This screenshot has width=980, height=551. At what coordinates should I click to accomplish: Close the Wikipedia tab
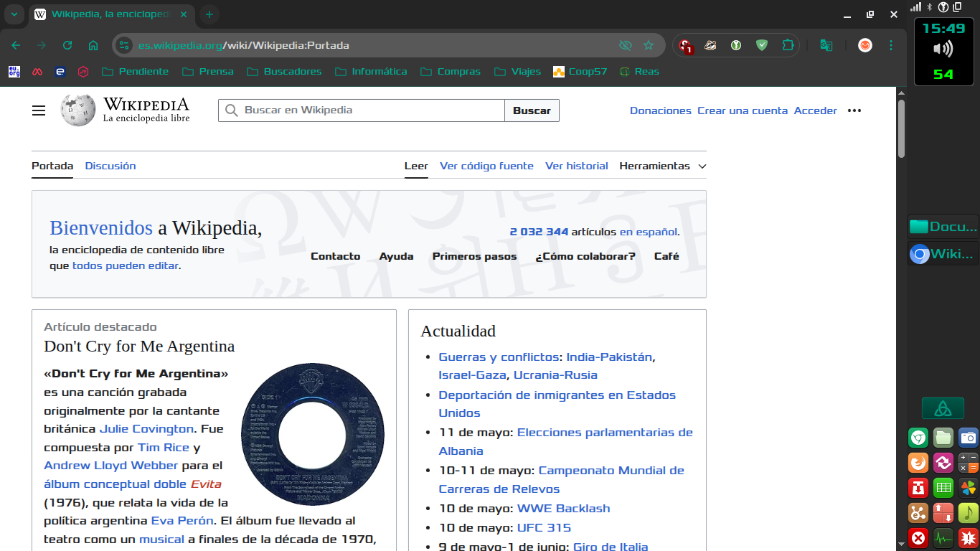pos(184,14)
